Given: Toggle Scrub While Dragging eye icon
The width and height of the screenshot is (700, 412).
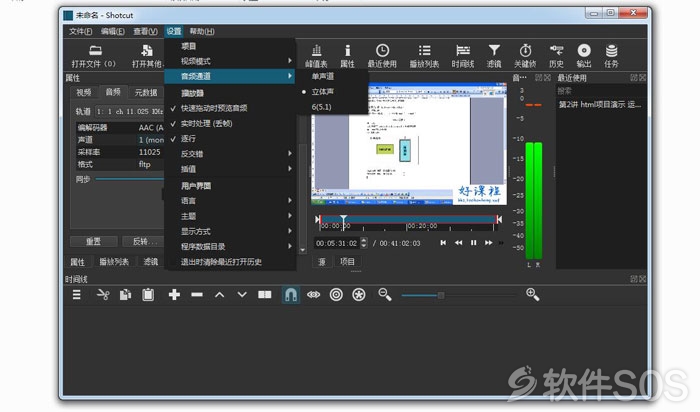Looking at the screenshot, I should [x=313, y=295].
